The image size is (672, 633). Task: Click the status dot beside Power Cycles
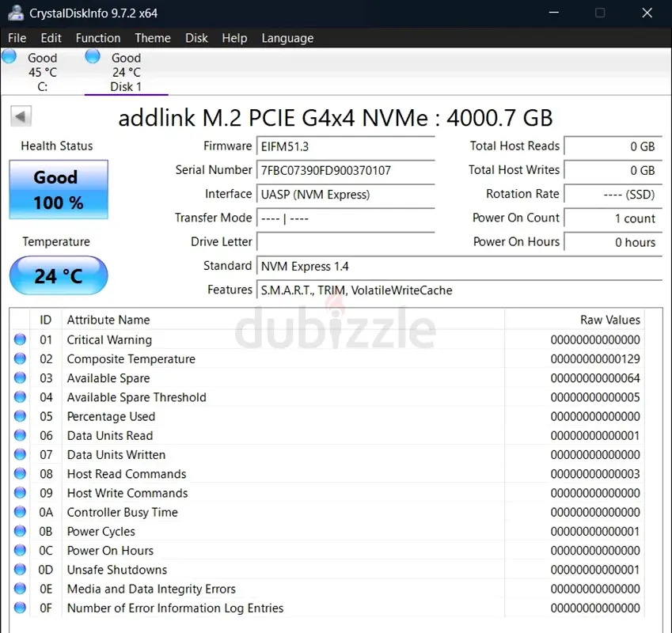point(20,531)
